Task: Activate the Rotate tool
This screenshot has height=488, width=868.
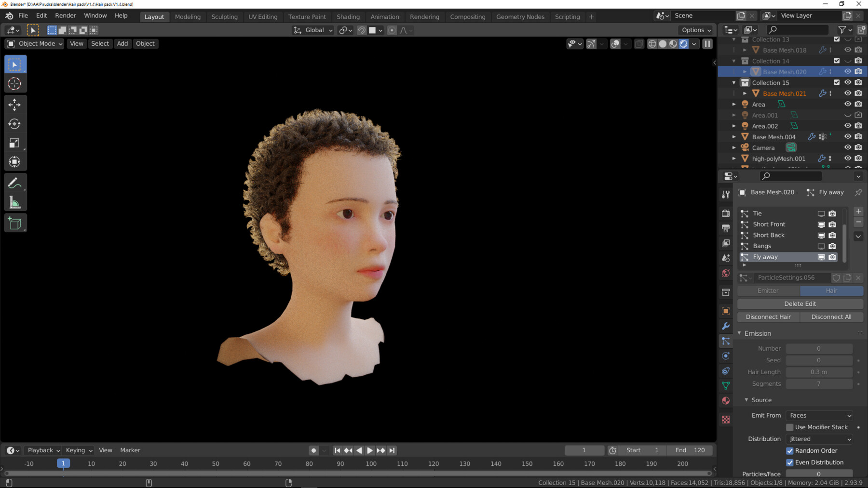Action: pyautogui.click(x=15, y=124)
